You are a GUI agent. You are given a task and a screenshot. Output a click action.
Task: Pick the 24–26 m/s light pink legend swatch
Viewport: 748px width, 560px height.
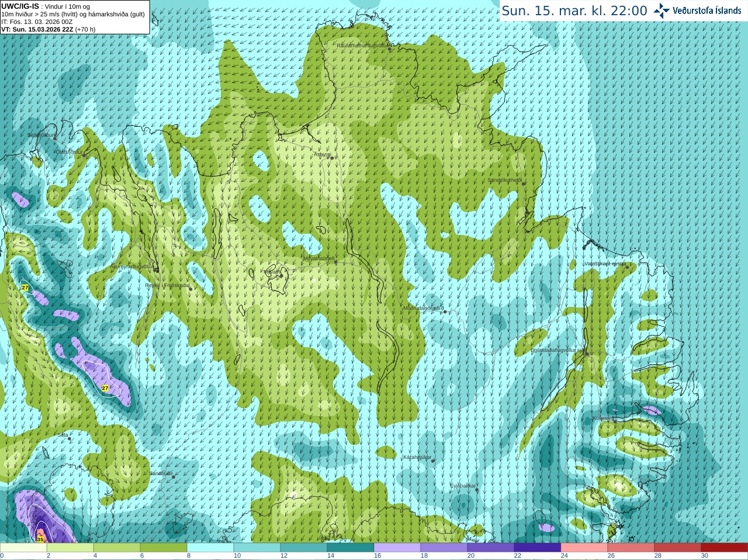click(x=584, y=548)
